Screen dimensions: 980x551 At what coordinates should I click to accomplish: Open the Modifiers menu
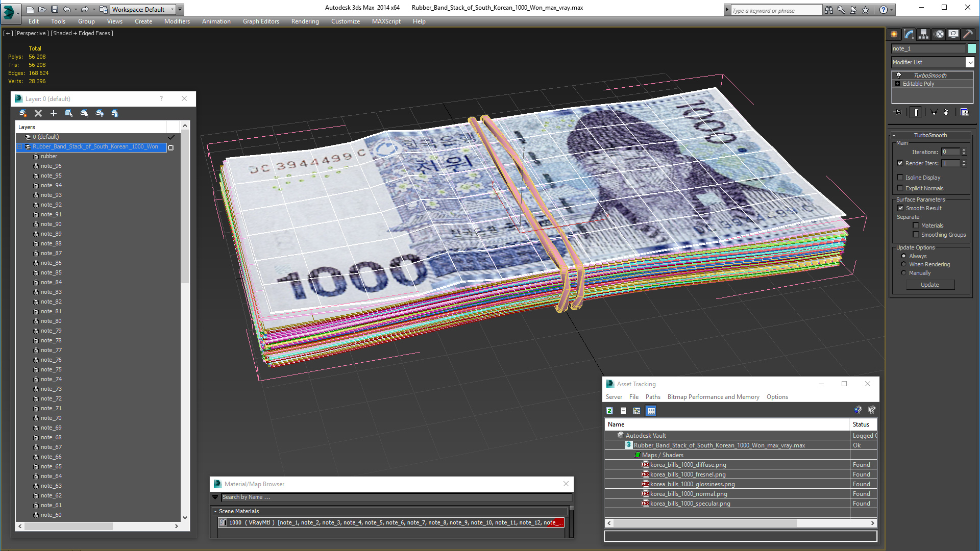[x=177, y=21]
